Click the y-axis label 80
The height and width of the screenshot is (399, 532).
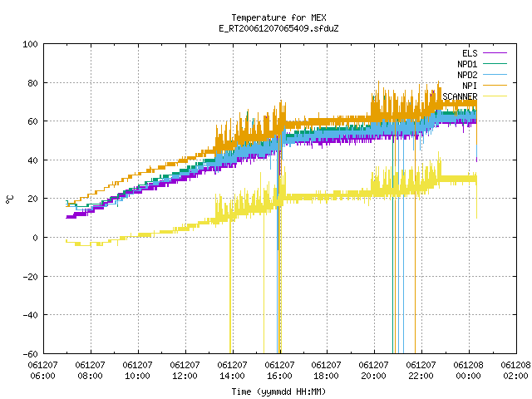pos(32,83)
